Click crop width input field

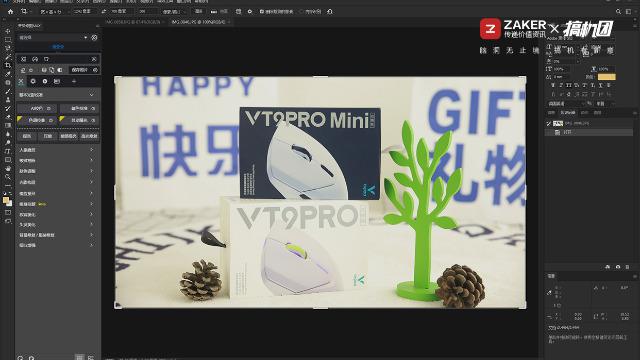click(83, 11)
